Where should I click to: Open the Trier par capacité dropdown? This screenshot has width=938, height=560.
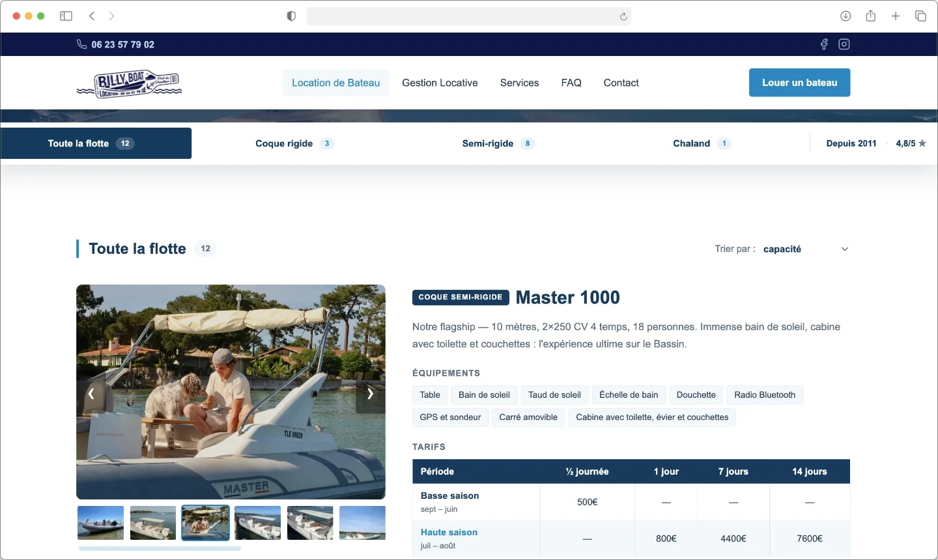(x=806, y=249)
